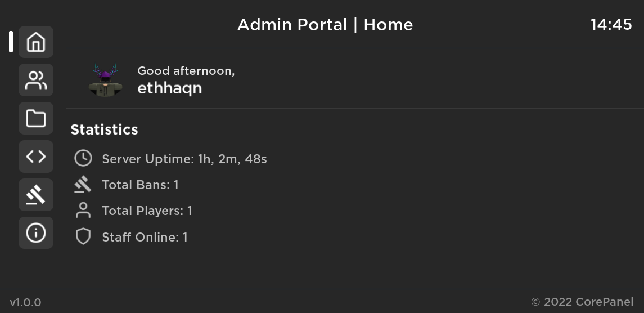Click the ethhaqn avatar image
This screenshot has height=313, width=644.
click(106, 80)
